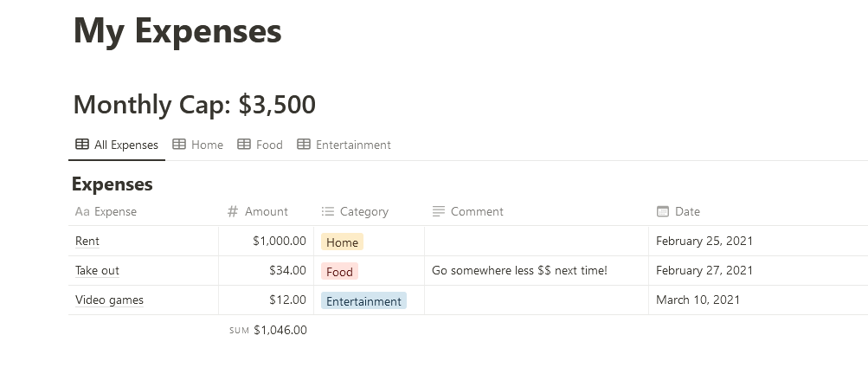Click the Take out comment cell
This screenshot has height=387, width=868.
point(519,271)
